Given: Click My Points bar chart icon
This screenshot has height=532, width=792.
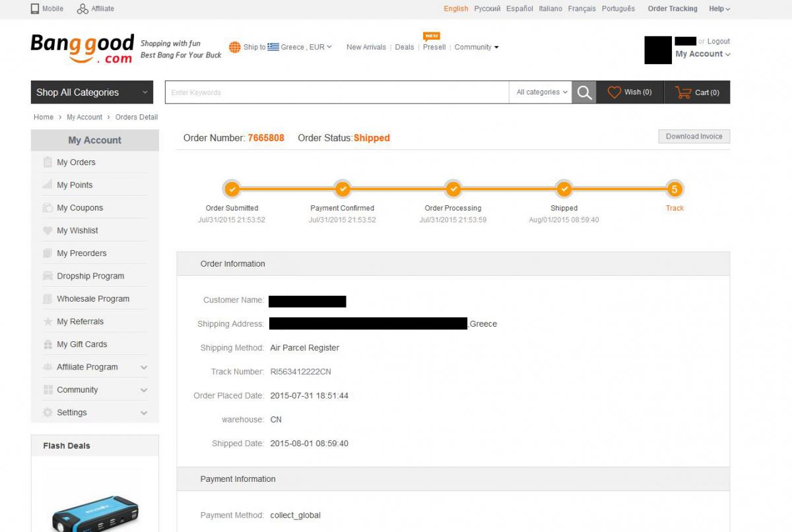Looking at the screenshot, I should (x=48, y=185).
